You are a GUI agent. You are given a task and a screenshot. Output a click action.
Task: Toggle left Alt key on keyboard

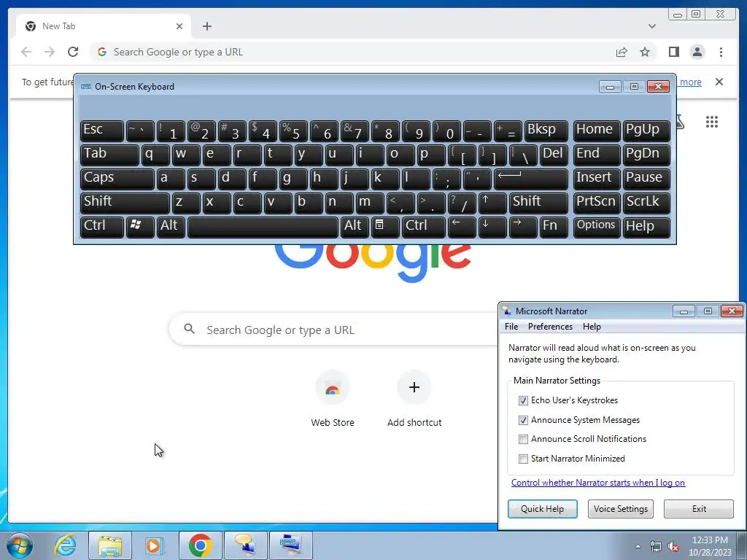[x=171, y=227]
